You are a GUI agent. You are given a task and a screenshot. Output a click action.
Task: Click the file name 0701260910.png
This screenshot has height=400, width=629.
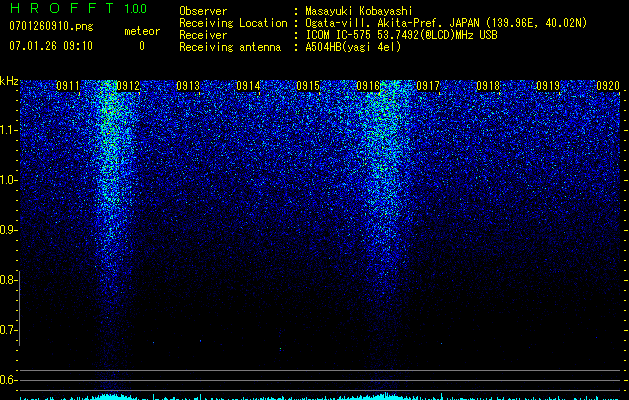click(51, 26)
